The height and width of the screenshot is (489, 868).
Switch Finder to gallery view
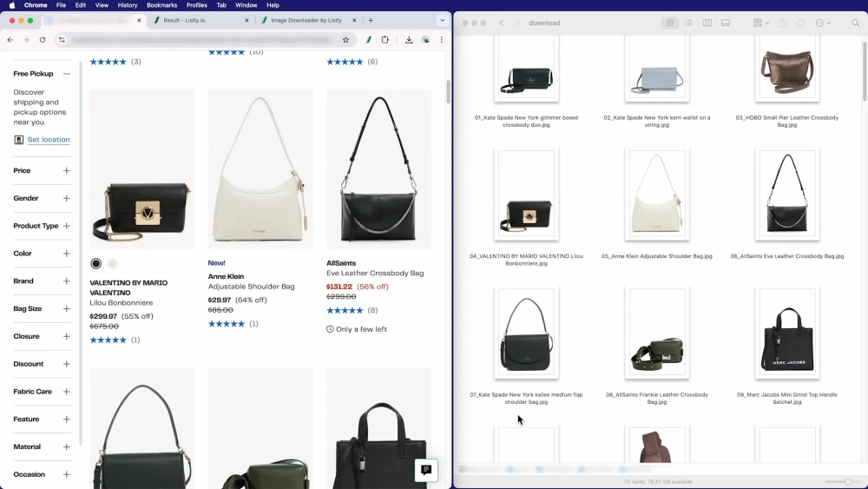(x=725, y=23)
